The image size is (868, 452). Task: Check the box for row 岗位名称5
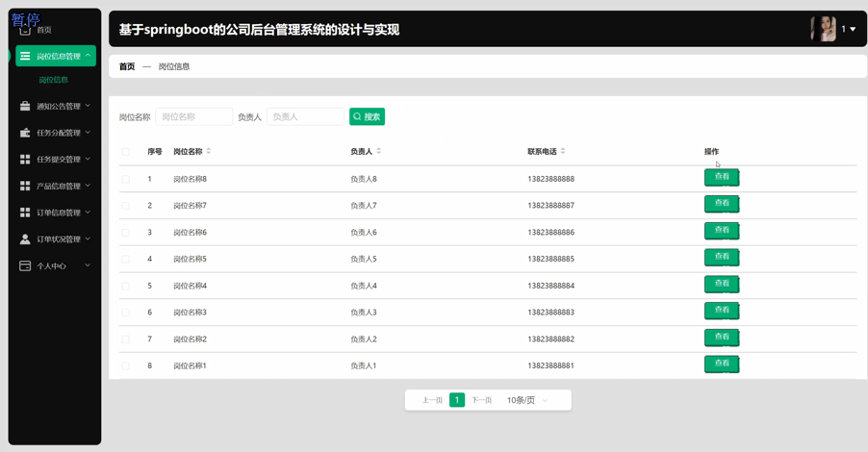[126, 259]
